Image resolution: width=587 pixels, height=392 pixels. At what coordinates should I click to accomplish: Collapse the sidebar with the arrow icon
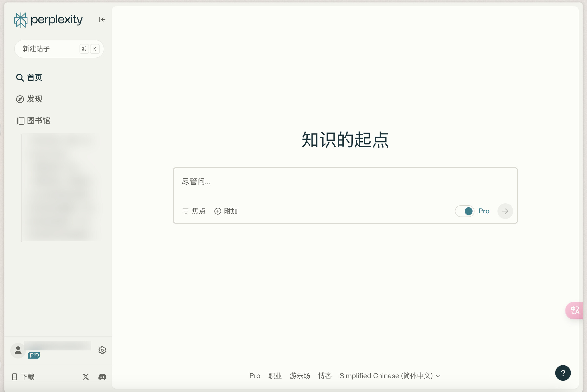pyautogui.click(x=102, y=20)
